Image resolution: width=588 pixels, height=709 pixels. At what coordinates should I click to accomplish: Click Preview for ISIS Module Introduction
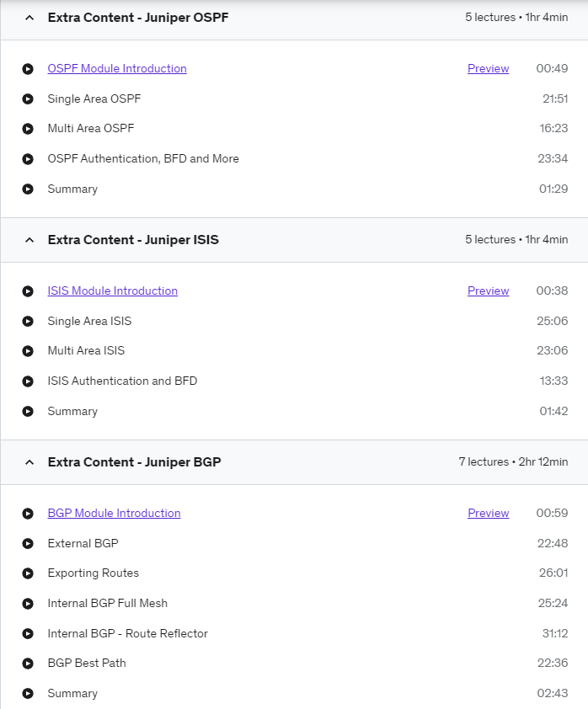coord(488,291)
